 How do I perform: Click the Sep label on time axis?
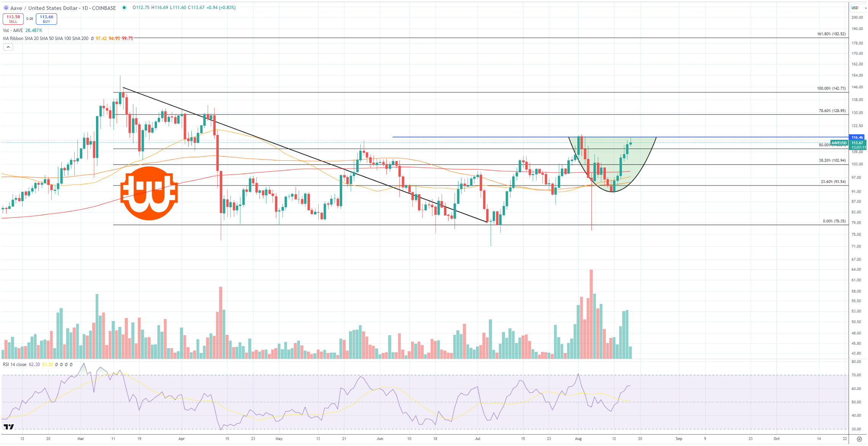click(x=679, y=439)
